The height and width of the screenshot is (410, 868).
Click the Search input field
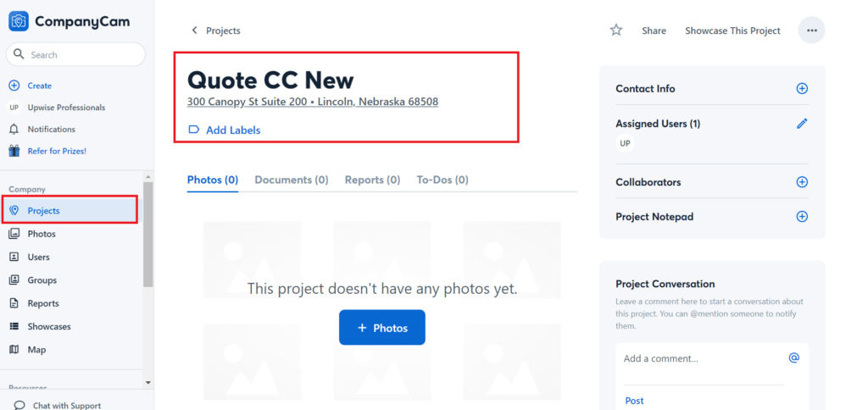coord(75,55)
